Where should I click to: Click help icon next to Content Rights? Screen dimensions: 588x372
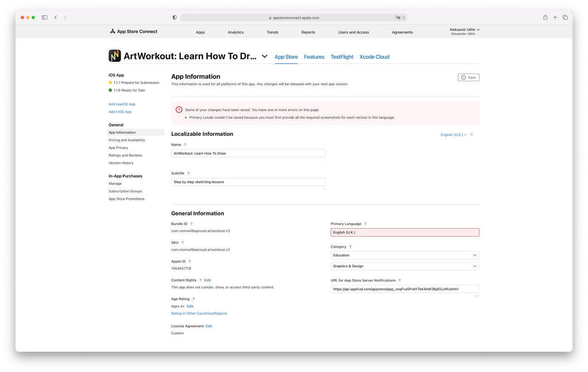(200, 280)
